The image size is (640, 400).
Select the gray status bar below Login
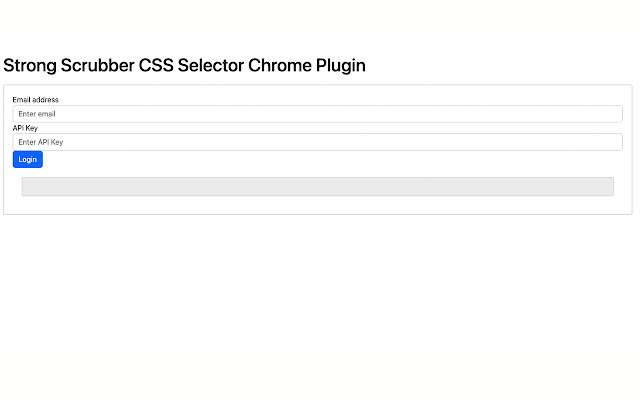(x=317, y=187)
